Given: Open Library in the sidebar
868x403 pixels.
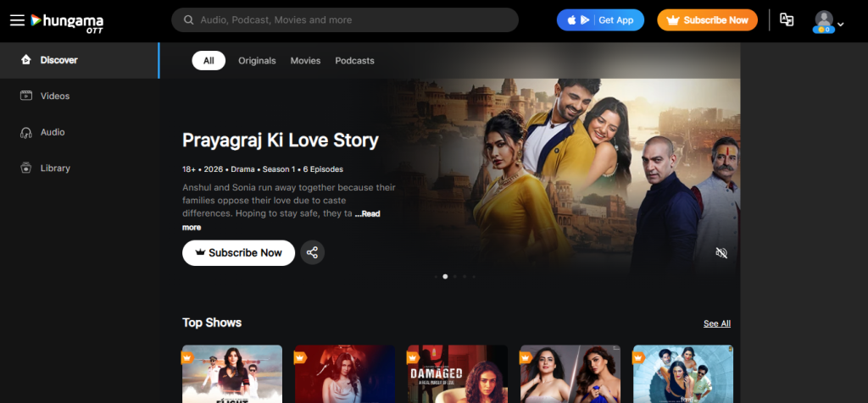Looking at the screenshot, I should [x=55, y=168].
